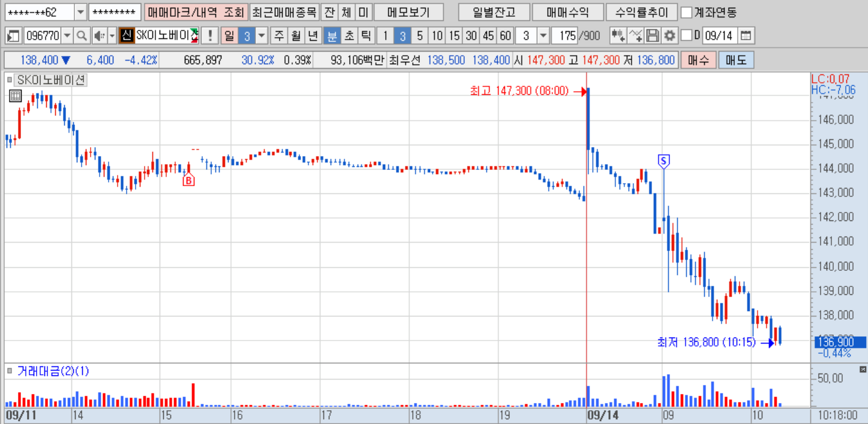Image resolution: width=868 pixels, height=424 pixels.
Task: Click the blue S sell marker on the chart
Action: pos(663,160)
